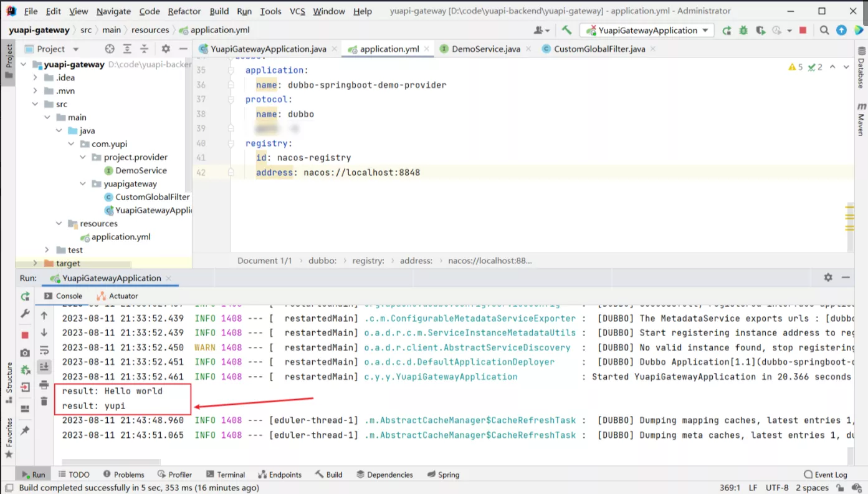Expand all nodes in Project panel
Image resolution: width=868 pixels, height=494 pixels.
127,49
